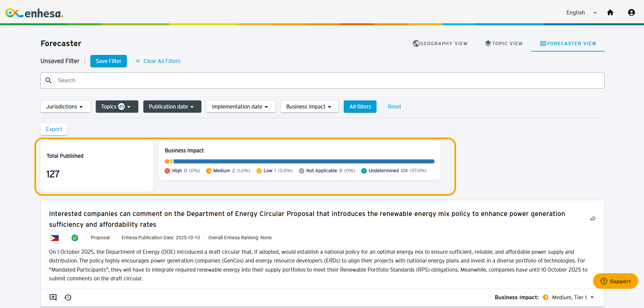Click the Business Impact distribution bar

pos(300,161)
